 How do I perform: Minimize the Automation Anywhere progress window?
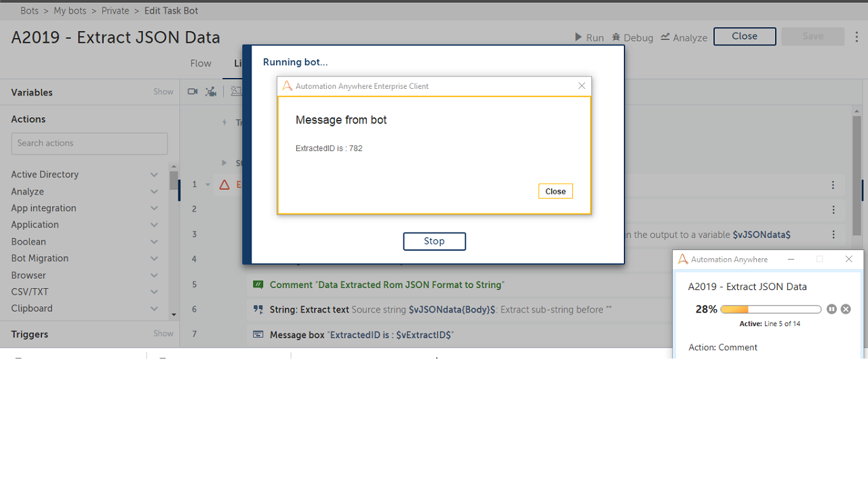click(791, 260)
